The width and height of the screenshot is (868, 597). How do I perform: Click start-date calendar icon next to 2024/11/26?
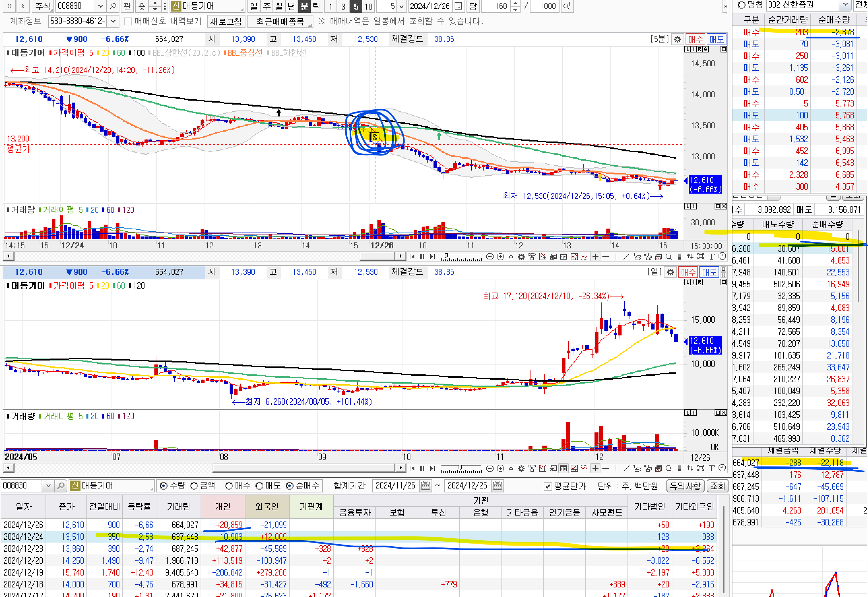click(x=425, y=486)
